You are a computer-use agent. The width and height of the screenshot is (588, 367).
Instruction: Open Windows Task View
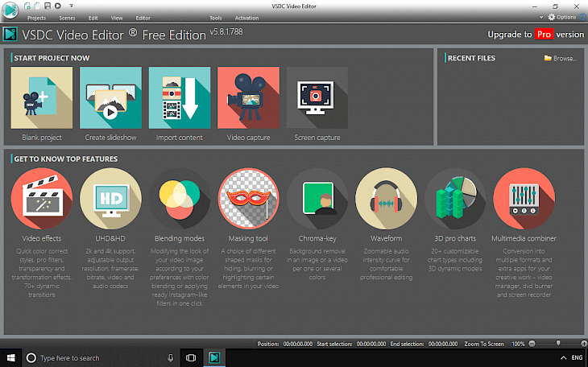191,358
